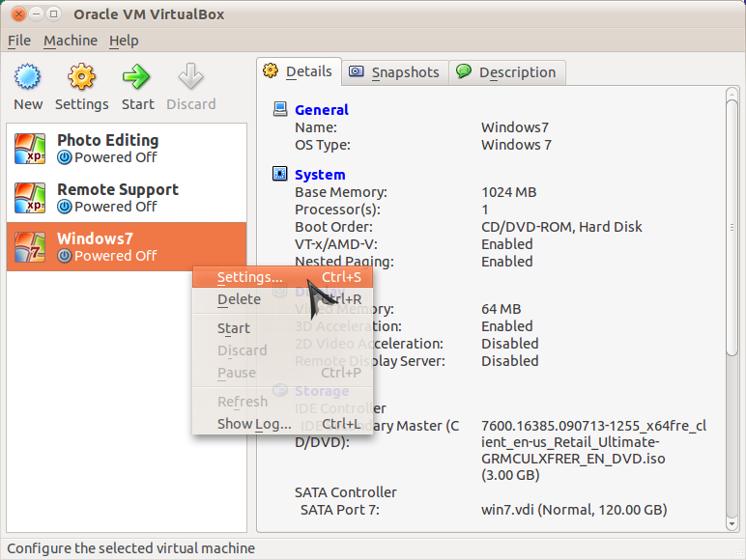This screenshot has height=560, width=746.
Task: Click the Remote Support XP icon
Action: 30,198
